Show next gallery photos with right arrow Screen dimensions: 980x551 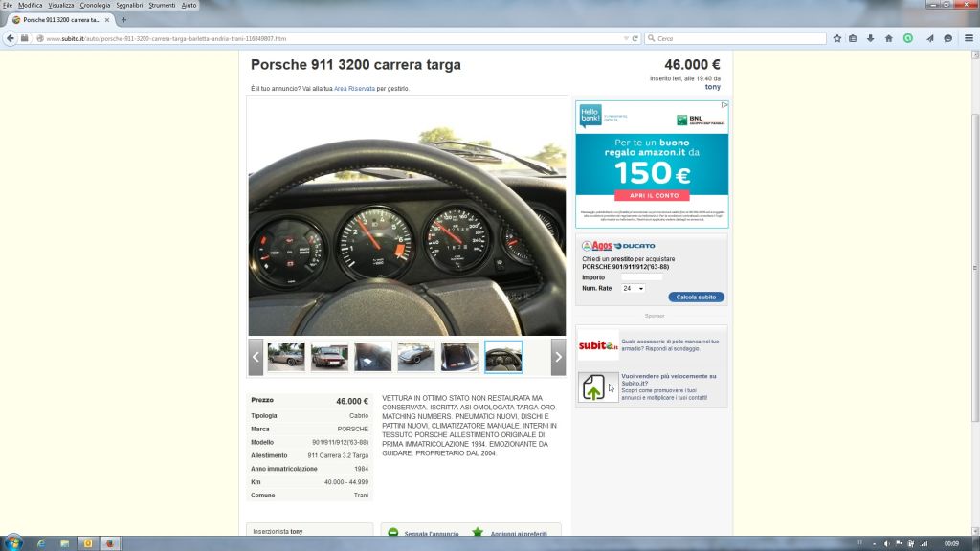(x=558, y=358)
